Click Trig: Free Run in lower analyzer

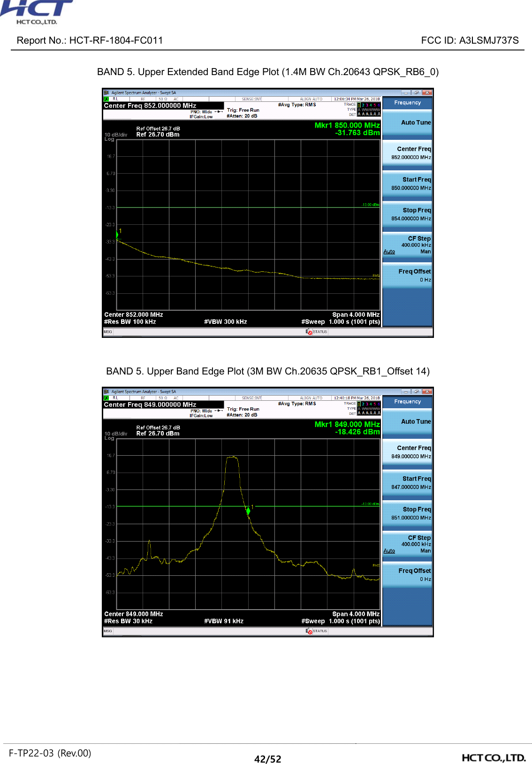(243, 409)
